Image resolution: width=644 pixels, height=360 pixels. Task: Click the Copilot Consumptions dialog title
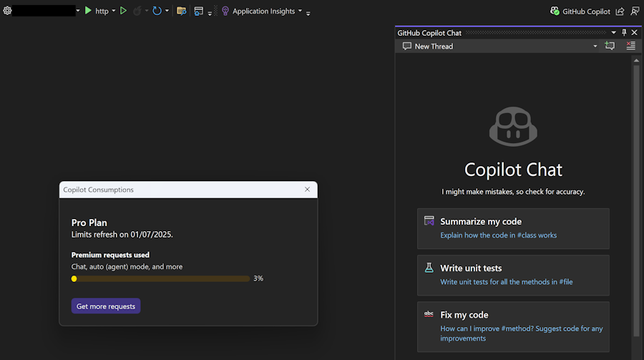point(98,190)
